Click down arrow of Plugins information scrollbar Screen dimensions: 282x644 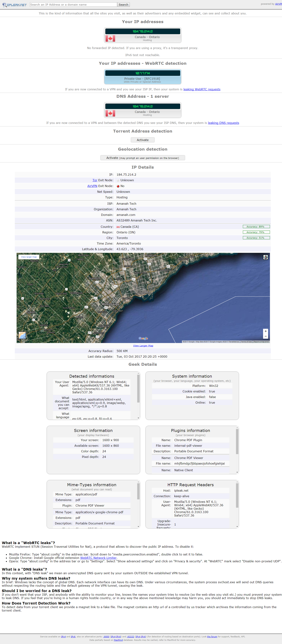237,472
